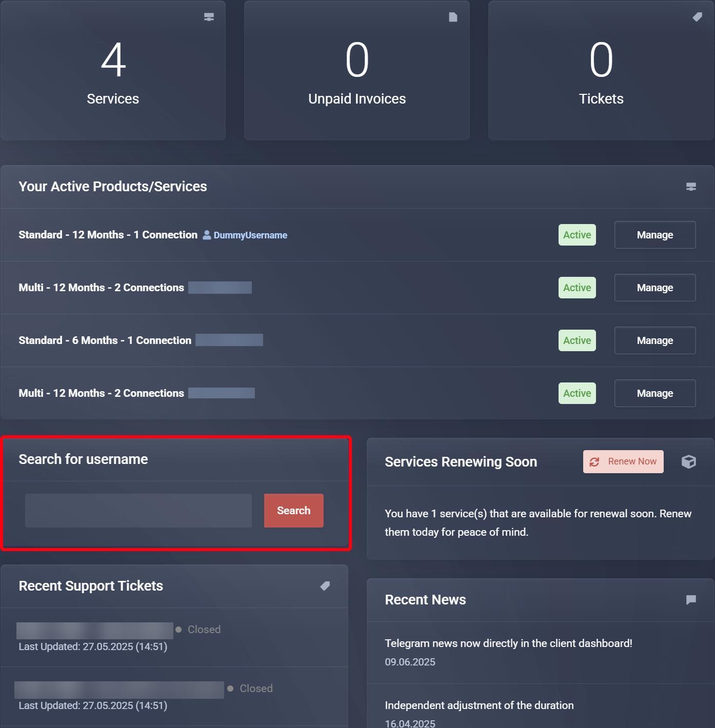Click the screens icon on the Services card
Viewport: 715px width, 728px height.
point(208,17)
